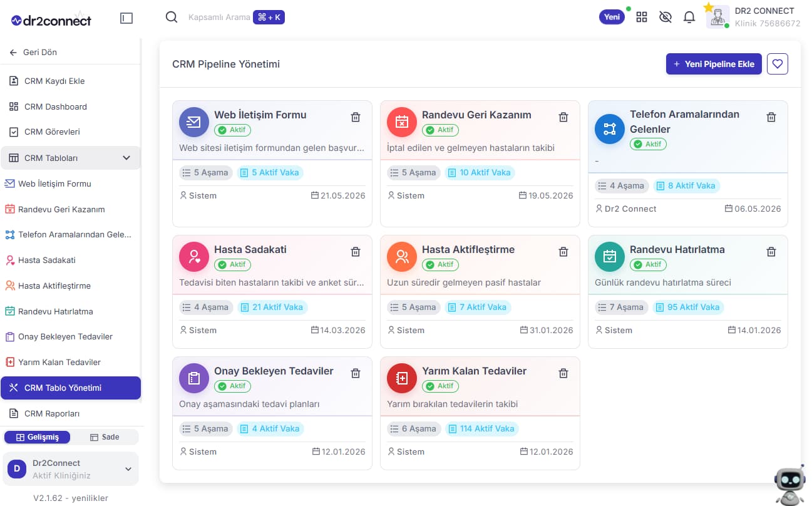Image resolution: width=812 pixels, height=506 pixels.
Task: Delete the Randevu Hatırlatma pipeline
Action: click(x=771, y=252)
